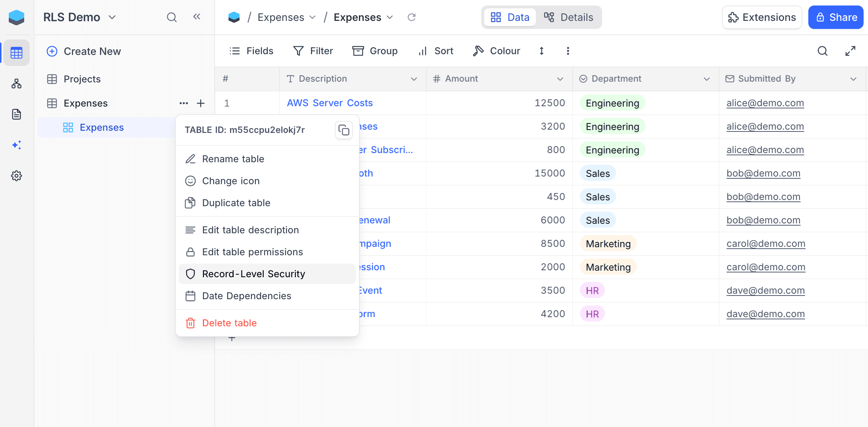Collapse the left sidebar
The image size is (868, 427).
pos(197,16)
